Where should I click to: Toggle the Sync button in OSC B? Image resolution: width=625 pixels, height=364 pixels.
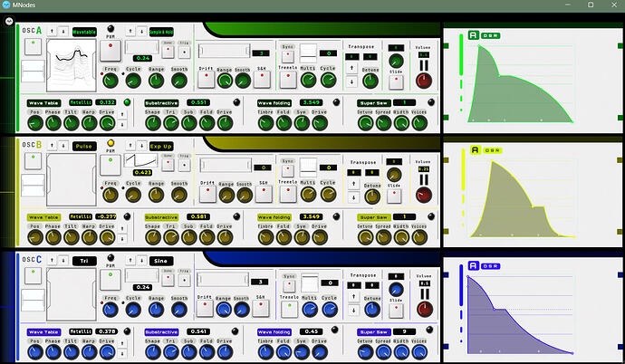click(x=288, y=171)
